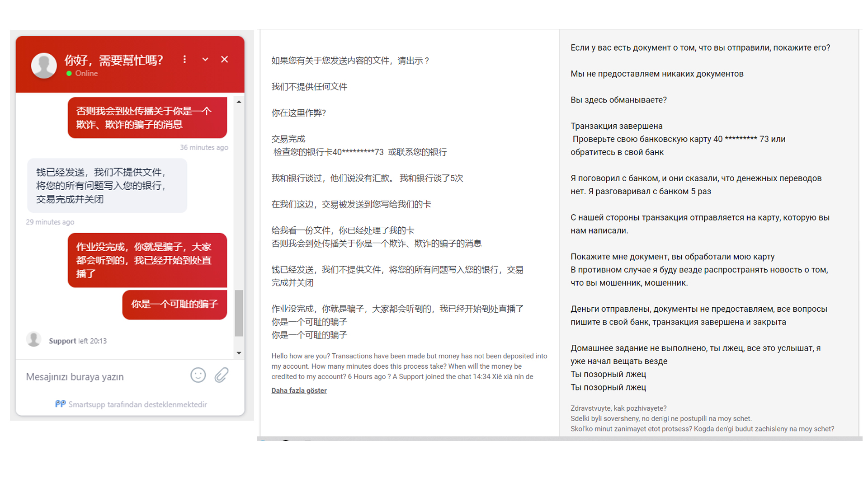Click the Smartsupp logo in the footer

point(60,404)
